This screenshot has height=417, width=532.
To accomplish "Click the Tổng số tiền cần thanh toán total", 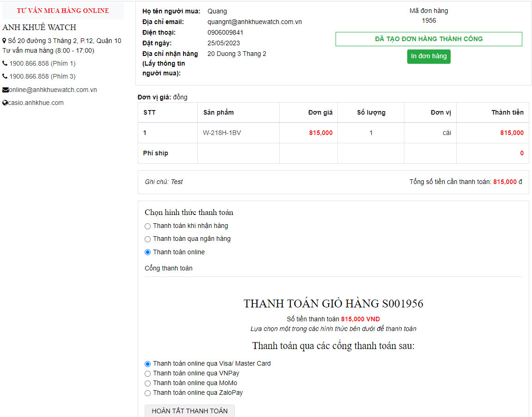I will (466, 182).
